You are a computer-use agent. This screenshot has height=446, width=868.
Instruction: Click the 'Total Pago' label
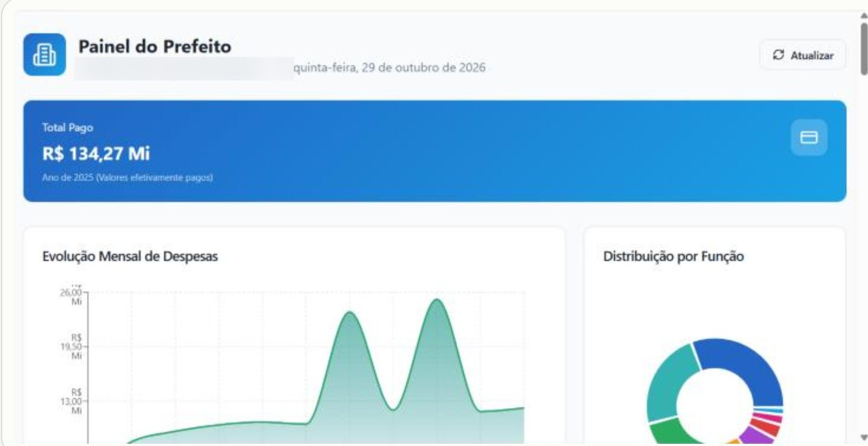68,128
